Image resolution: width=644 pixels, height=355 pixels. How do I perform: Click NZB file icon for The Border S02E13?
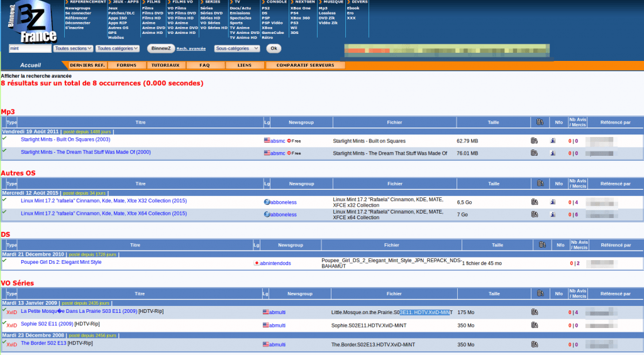[x=534, y=344]
